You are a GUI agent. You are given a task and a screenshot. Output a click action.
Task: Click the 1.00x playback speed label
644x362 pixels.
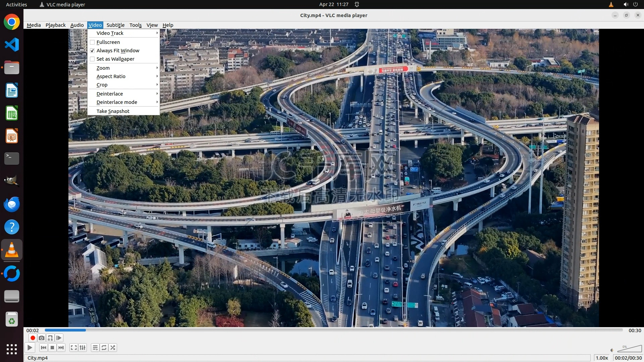[602, 358]
